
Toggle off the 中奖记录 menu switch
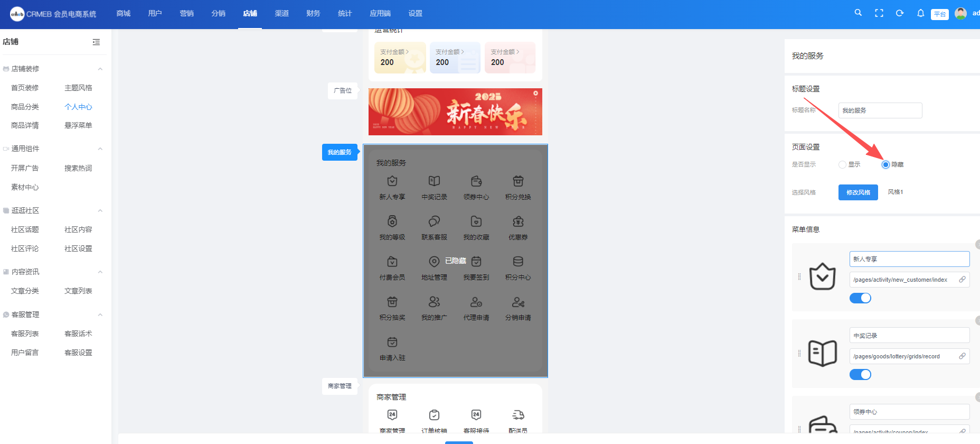click(860, 375)
